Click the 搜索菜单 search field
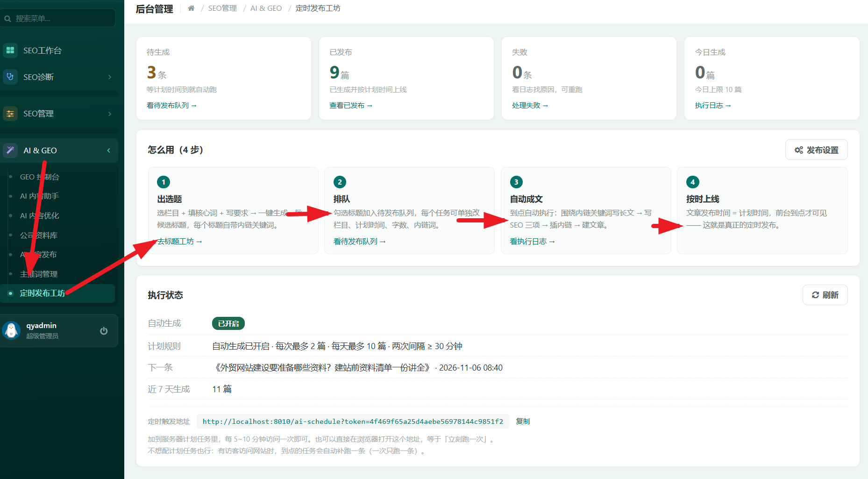The width and height of the screenshot is (868, 479). pos(58,18)
